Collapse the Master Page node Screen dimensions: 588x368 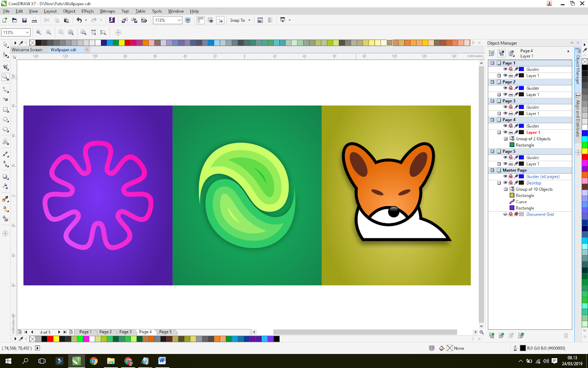point(492,170)
